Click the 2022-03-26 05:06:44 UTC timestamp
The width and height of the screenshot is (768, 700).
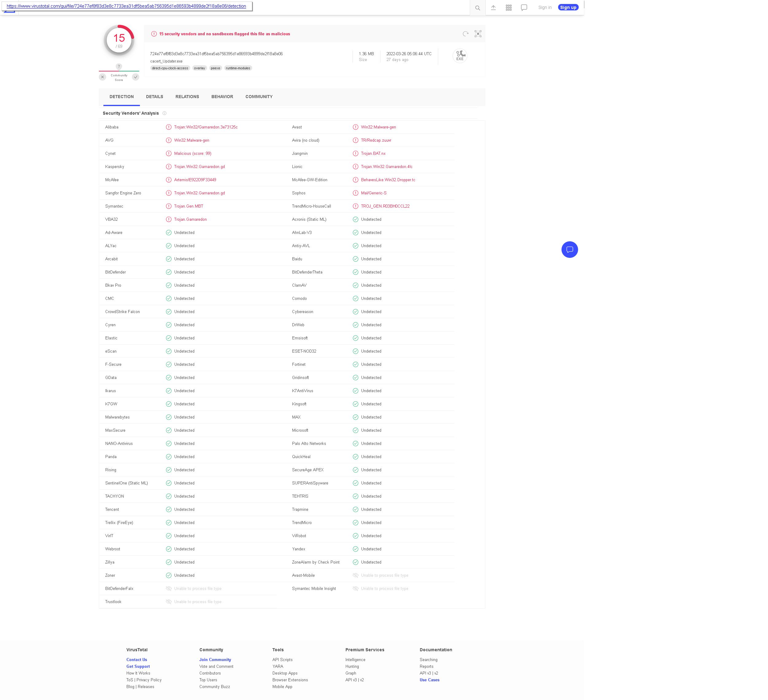coord(409,54)
